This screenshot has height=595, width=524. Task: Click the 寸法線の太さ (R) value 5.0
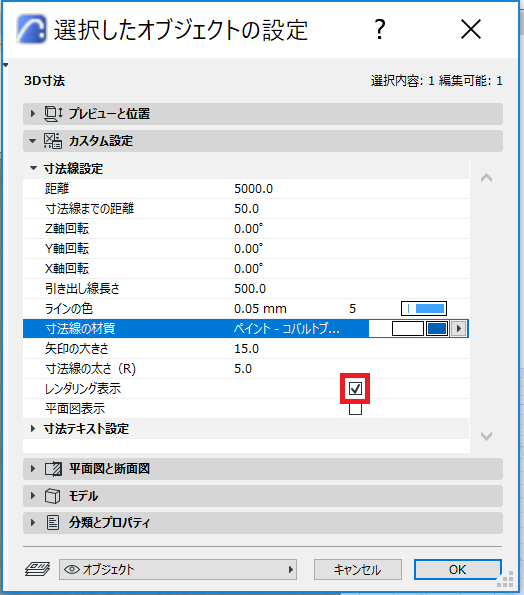coord(243,369)
